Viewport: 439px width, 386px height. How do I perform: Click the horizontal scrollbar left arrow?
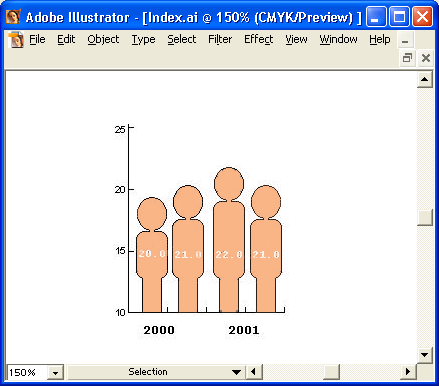click(253, 371)
